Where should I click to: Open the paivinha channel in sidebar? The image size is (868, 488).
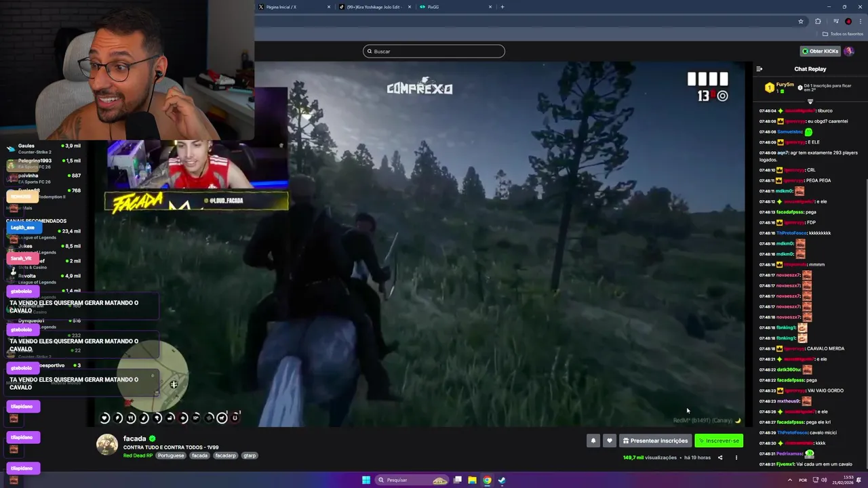pos(44,178)
